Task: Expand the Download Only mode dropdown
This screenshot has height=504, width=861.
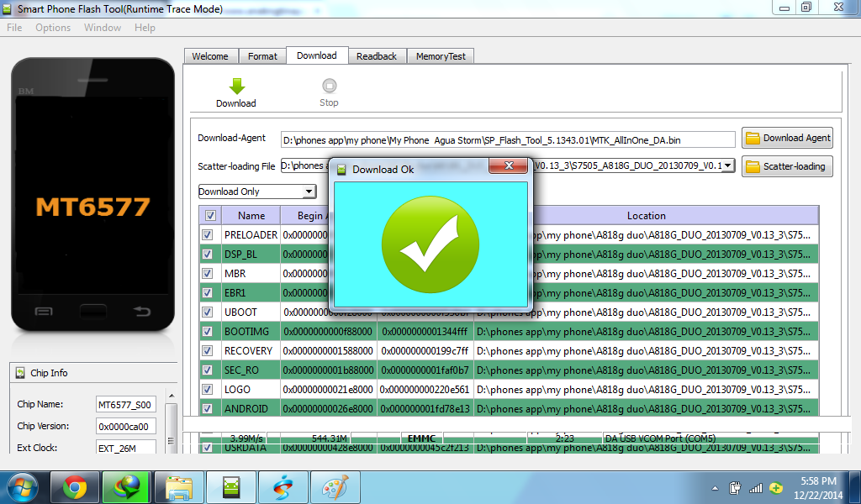Action: click(x=309, y=192)
